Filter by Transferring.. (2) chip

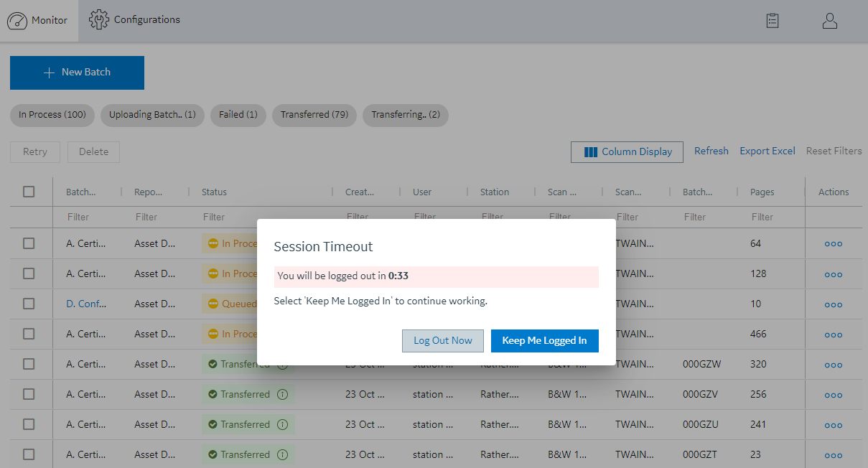406,115
